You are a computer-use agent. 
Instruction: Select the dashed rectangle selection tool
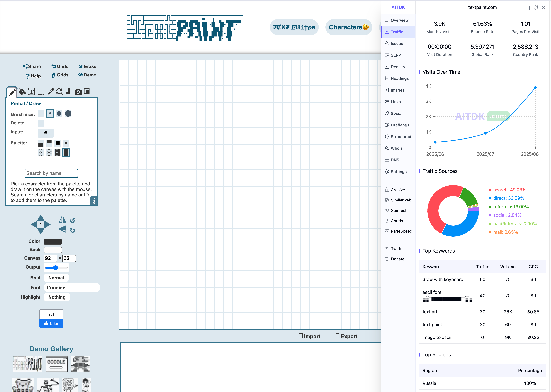click(41, 92)
